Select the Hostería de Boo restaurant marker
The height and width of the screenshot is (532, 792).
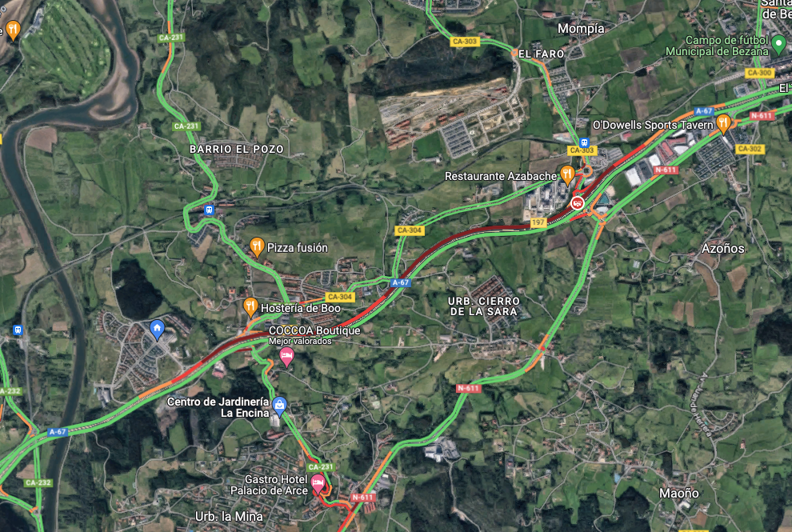(x=250, y=306)
